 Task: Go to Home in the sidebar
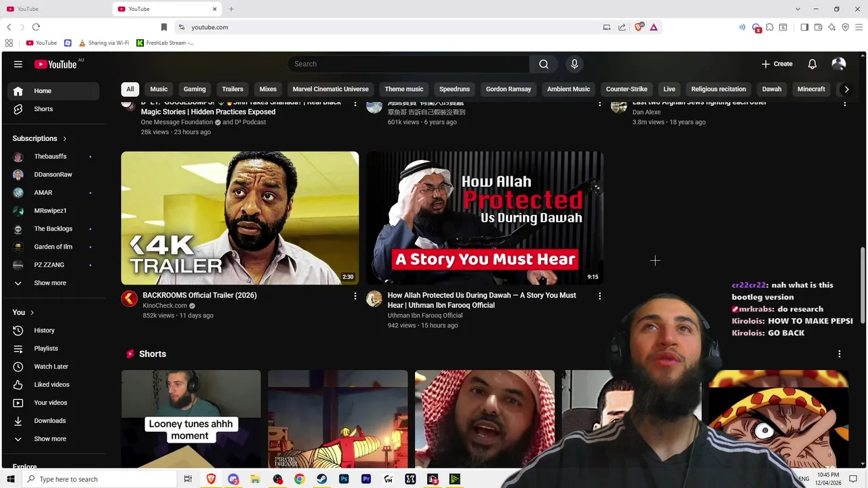pos(54,91)
